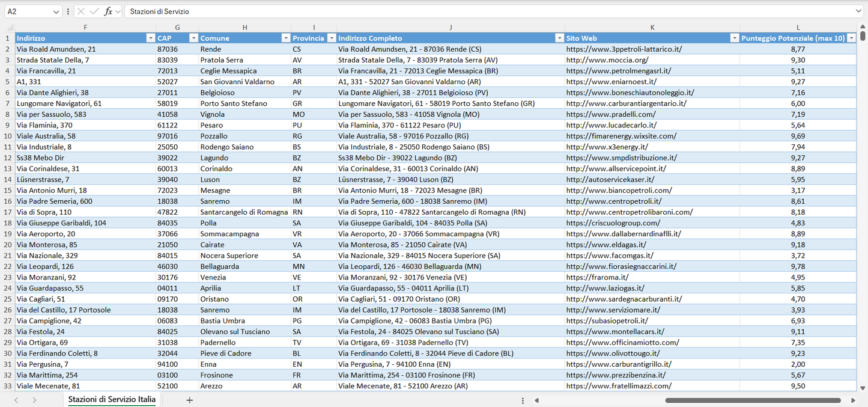Open Insert Function via fx icon
Image resolution: width=868 pixels, height=407 pixels.
pyautogui.click(x=108, y=11)
